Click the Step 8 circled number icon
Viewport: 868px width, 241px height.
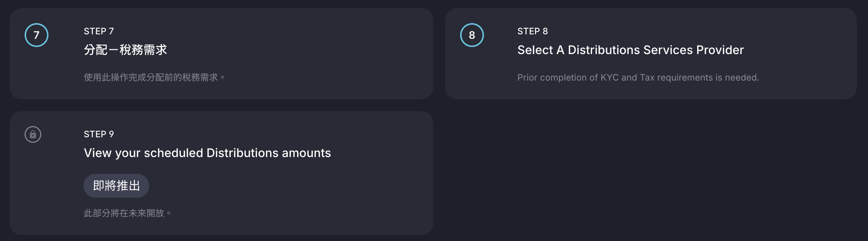click(472, 35)
